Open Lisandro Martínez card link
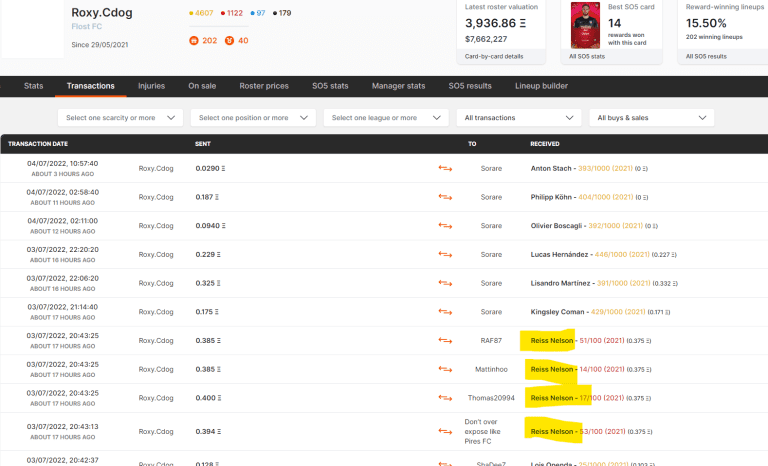 pos(591,283)
